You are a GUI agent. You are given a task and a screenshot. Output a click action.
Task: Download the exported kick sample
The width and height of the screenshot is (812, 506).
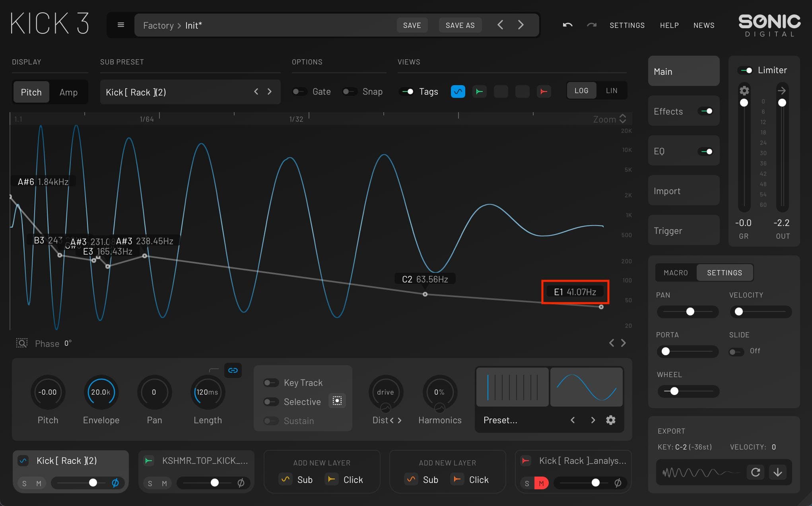click(778, 472)
